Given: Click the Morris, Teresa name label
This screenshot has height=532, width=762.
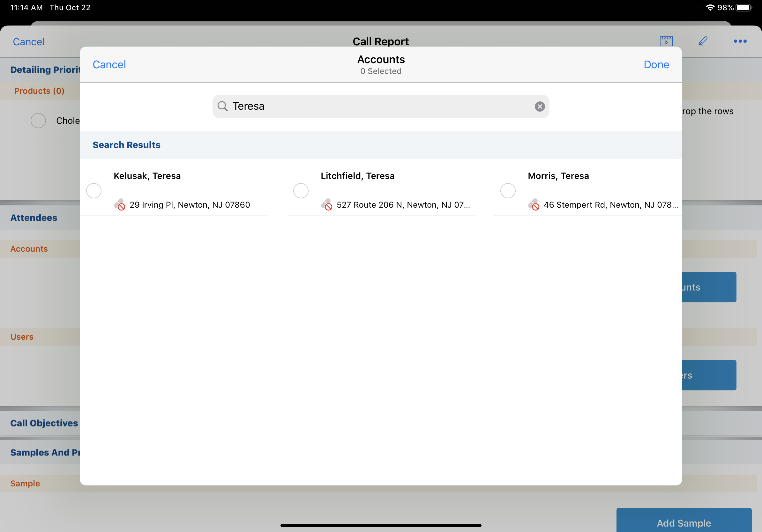Looking at the screenshot, I should pos(558,176).
